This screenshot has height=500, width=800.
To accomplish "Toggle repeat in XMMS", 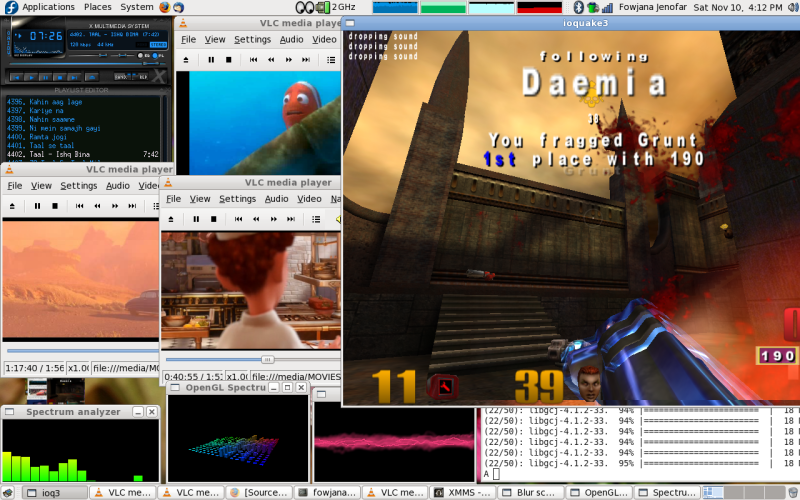I will click(x=140, y=77).
